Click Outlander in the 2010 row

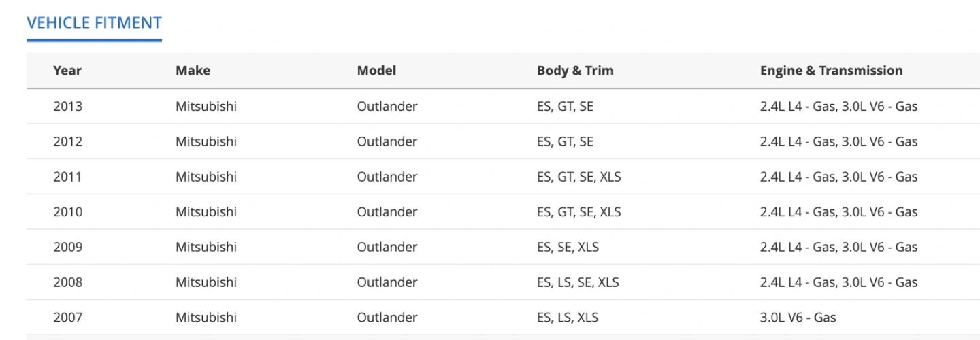pos(387,212)
